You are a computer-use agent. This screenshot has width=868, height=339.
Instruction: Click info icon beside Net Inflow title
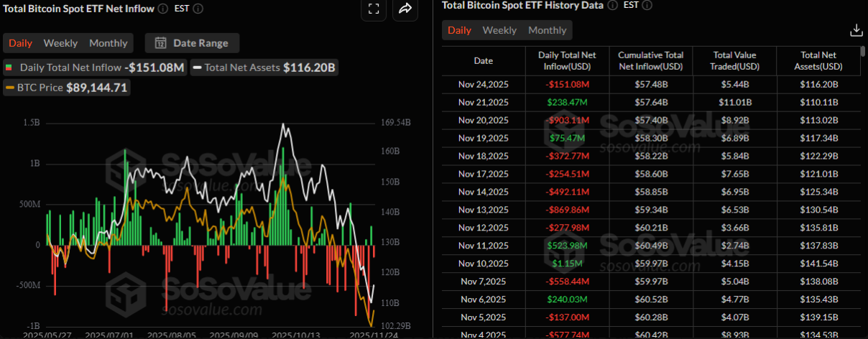point(163,9)
